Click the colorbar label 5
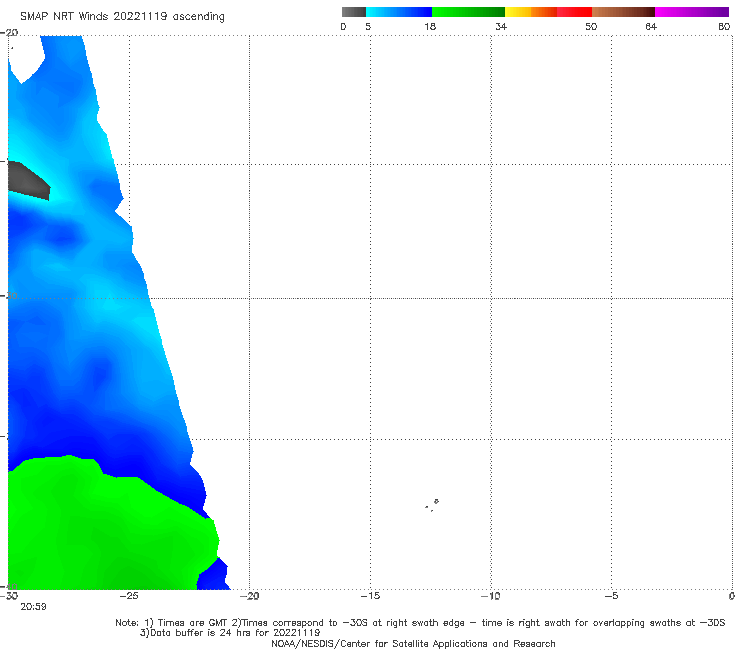This screenshot has height=650, width=740. (x=368, y=27)
